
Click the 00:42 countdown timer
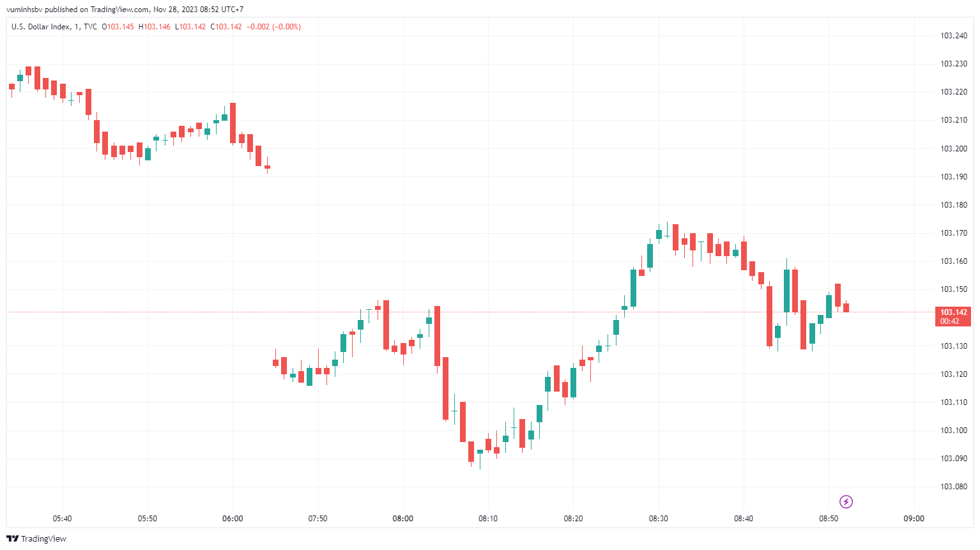tap(949, 321)
